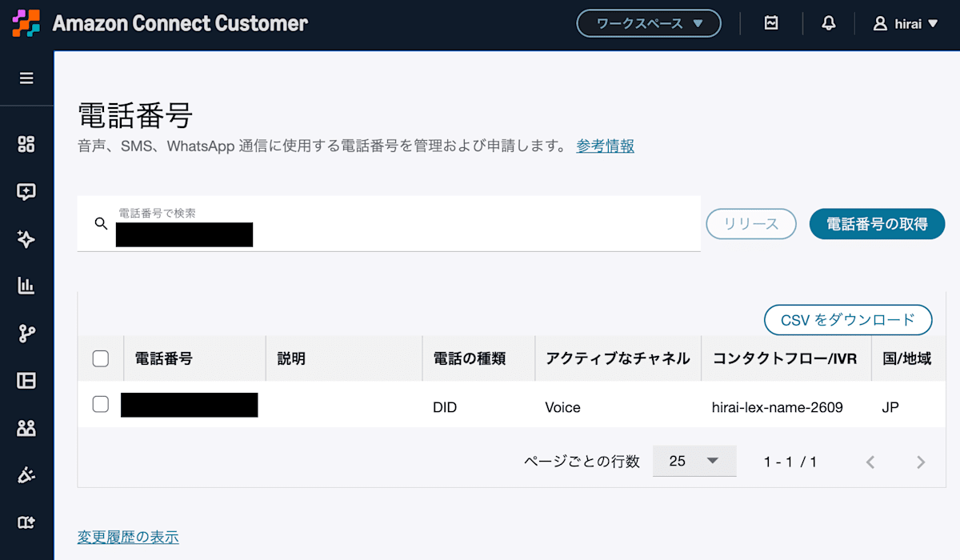This screenshot has height=560, width=960.
Task: Select the checkbox for the DID phone number row
Action: click(101, 404)
